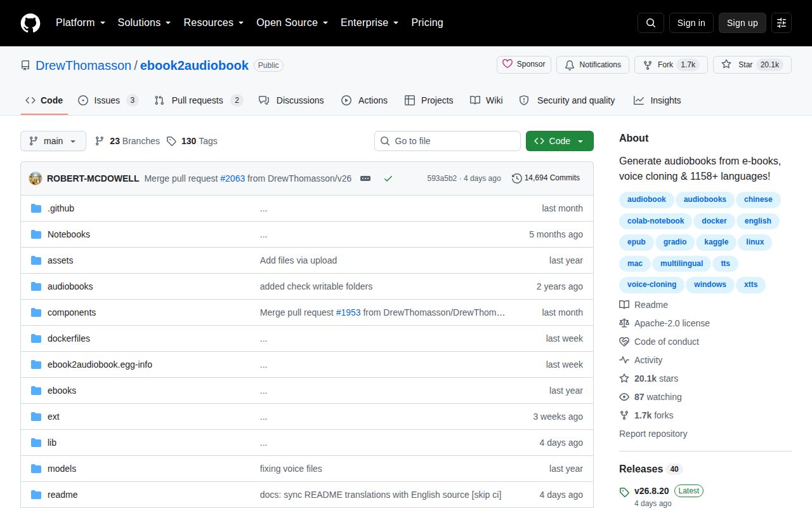
Task: Click the lib folder icon
Action: pyautogui.click(x=36, y=443)
